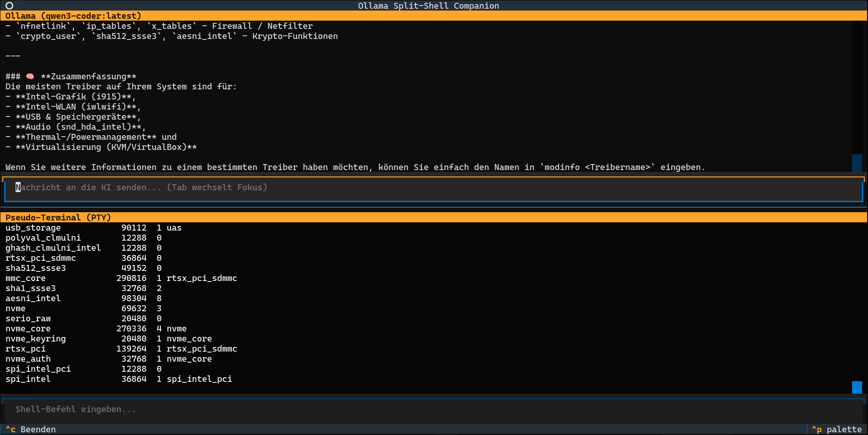Click the 'Ollama Split-Shell Companion' title
This screenshot has height=435, width=868.
point(428,6)
